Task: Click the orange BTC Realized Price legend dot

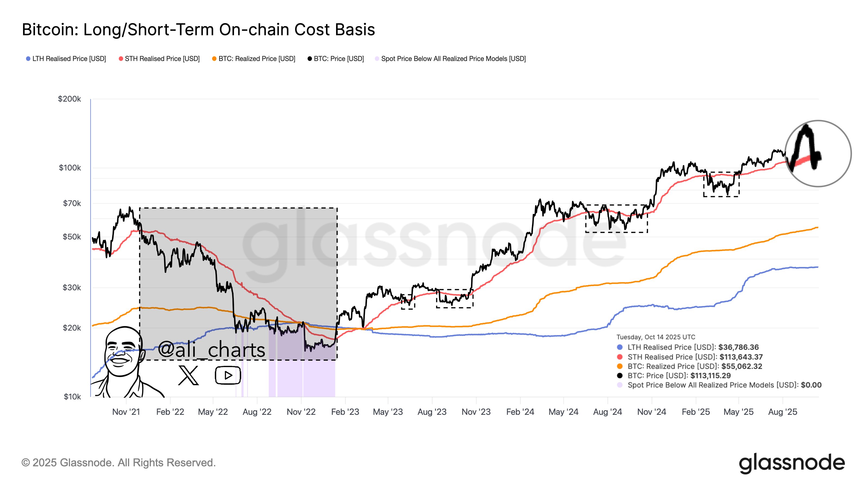Action: 214,59
